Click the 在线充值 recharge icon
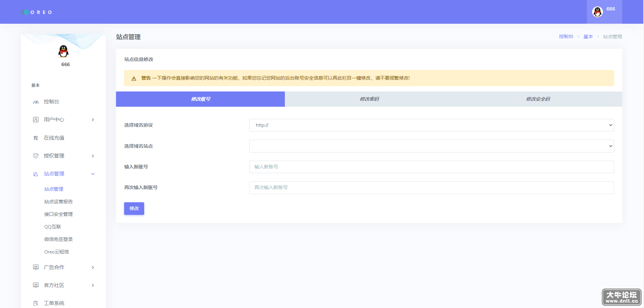This screenshot has height=308, width=644. (x=36, y=138)
